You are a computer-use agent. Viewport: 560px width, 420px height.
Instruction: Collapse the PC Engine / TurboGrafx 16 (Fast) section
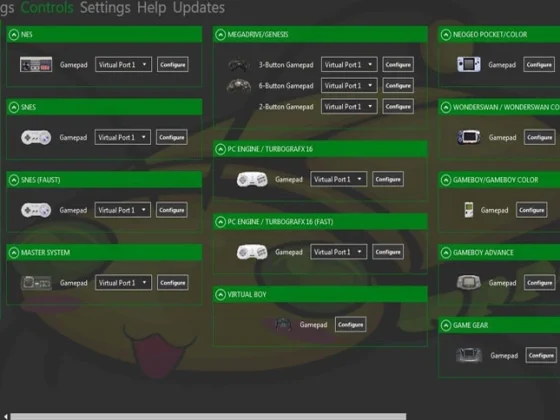point(220,222)
